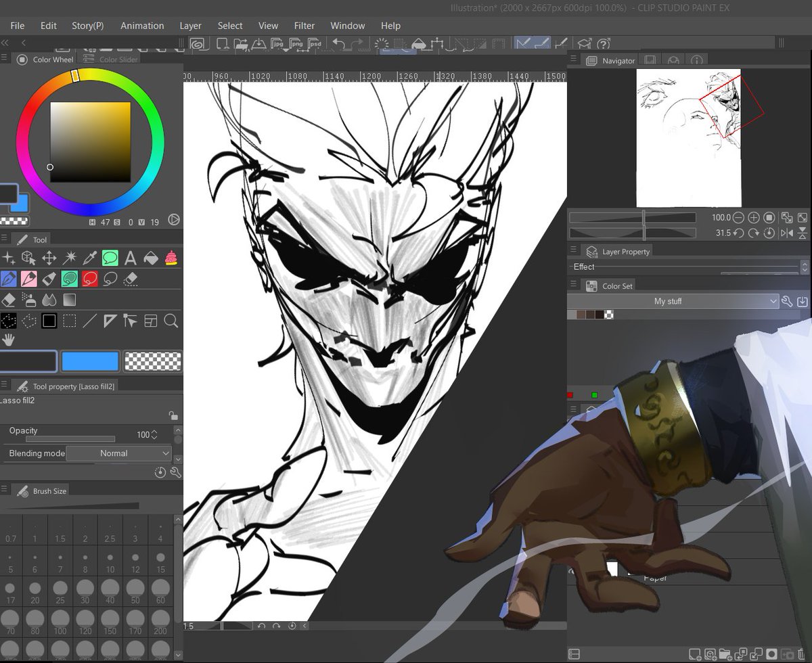
Task: Click Zoom in button in Navigator
Action: pyautogui.click(x=754, y=218)
